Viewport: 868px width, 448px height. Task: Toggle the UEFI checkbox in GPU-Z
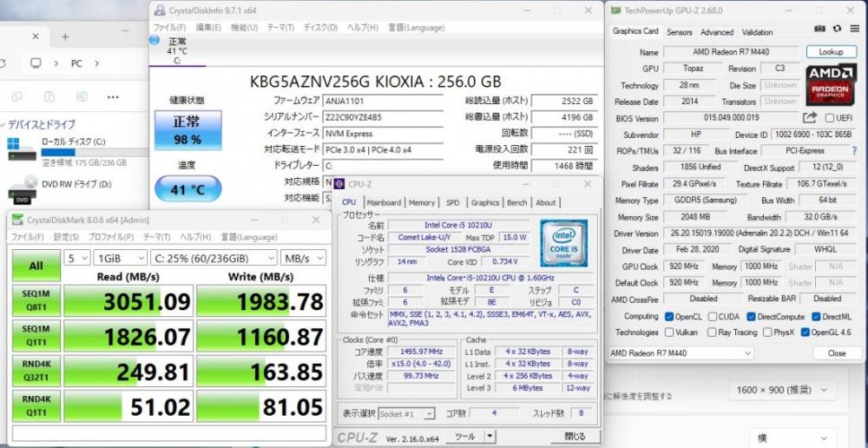(x=829, y=118)
